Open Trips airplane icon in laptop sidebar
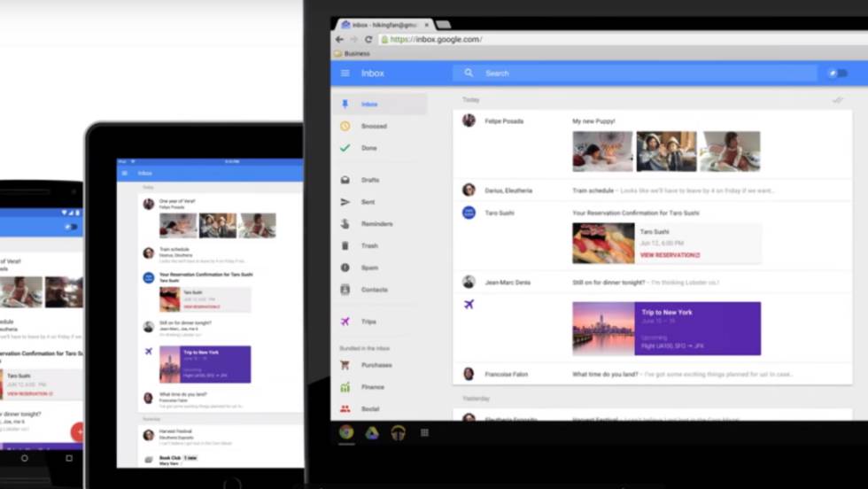Image resolution: width=868 pixels, height=489 pixels. (x=345, y=322)
